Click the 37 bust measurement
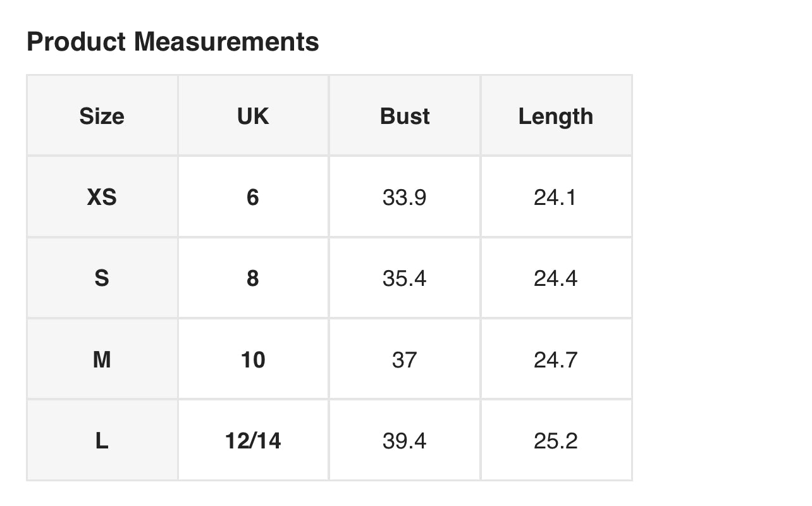Image resolution: width=812 pixels, height=506 pixels. [405, 359]
